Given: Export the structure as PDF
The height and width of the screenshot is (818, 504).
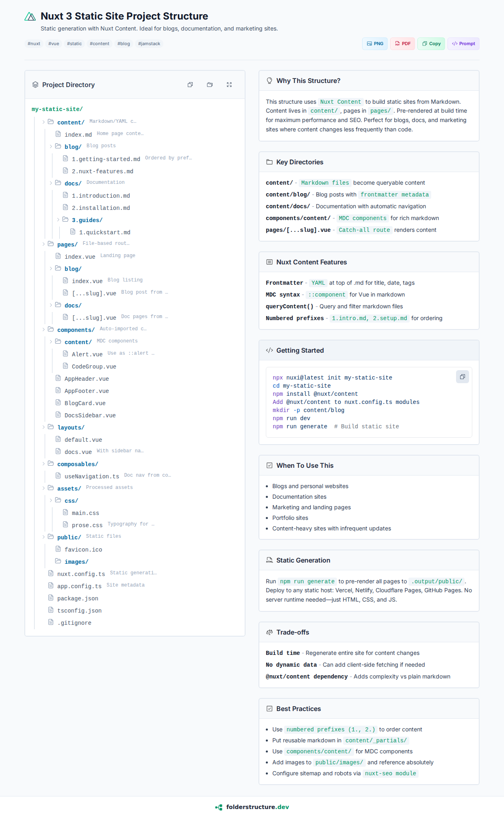Looking at the screenshot, I should 402,44.
